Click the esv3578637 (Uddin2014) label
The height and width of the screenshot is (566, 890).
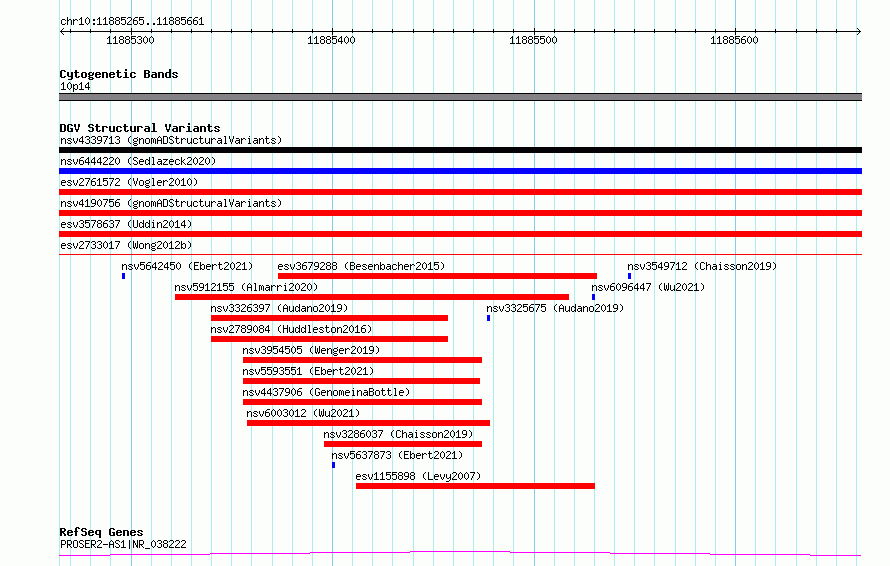126,224
